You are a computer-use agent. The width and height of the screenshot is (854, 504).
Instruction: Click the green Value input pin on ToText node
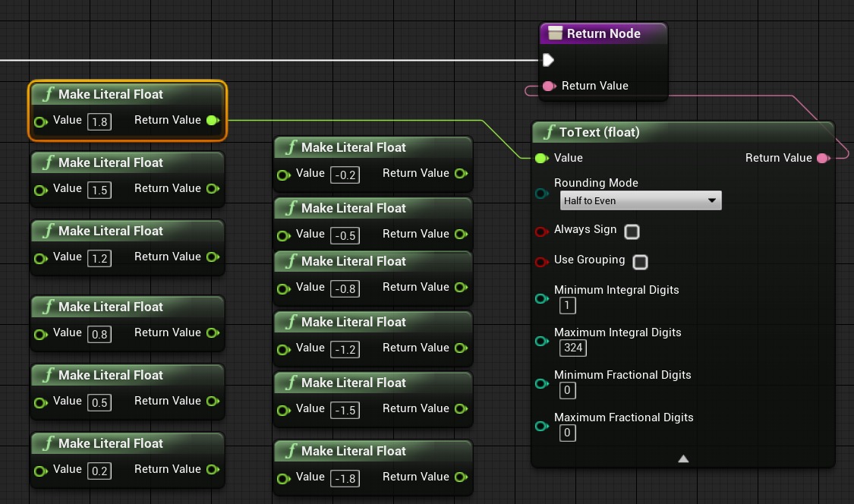(x=541, y=158)
